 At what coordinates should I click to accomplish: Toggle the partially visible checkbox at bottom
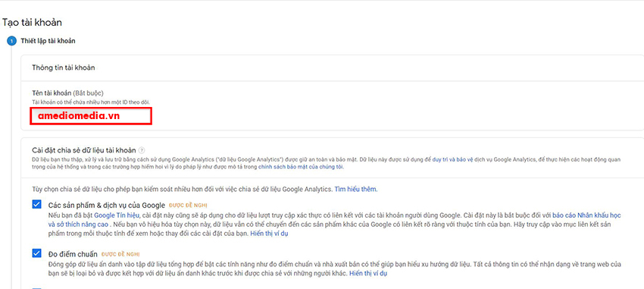pyautogui.click(x=36, y=288)
